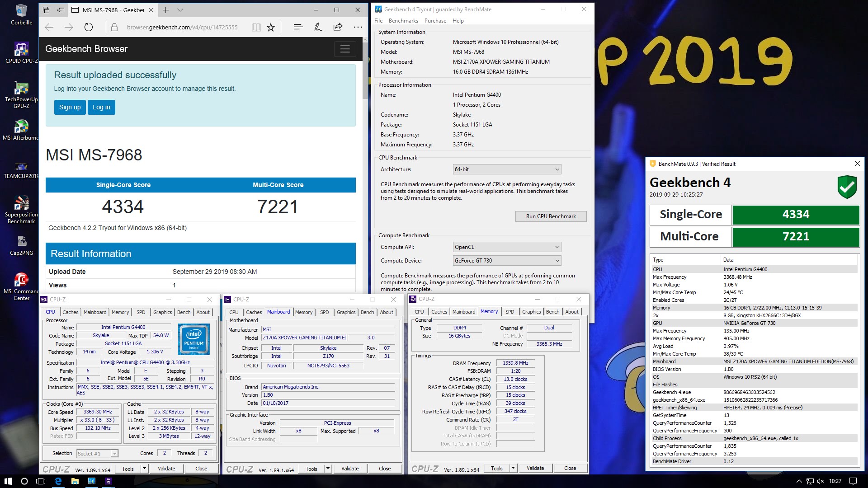Open a new browser tab with plus
868x488 pixels.
(166, 10)
